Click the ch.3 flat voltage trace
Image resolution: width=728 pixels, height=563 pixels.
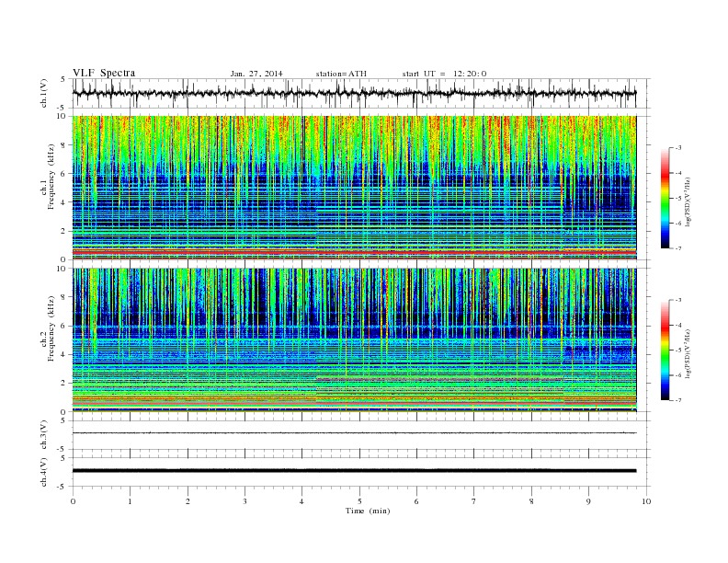[354, 433]
